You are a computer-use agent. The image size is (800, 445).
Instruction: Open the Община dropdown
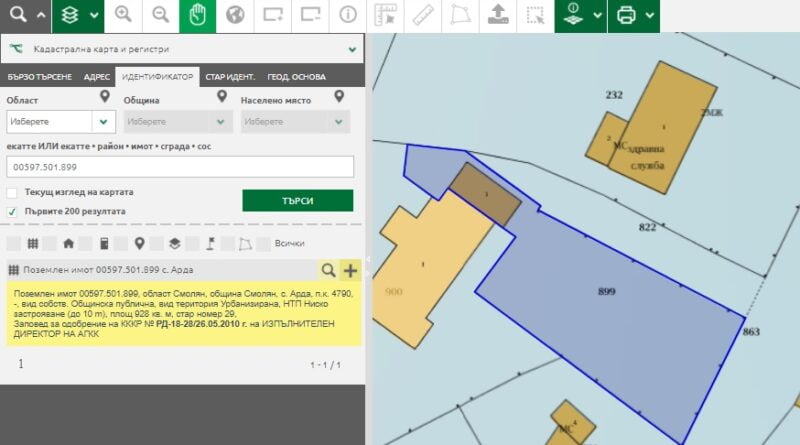point(178,122)
